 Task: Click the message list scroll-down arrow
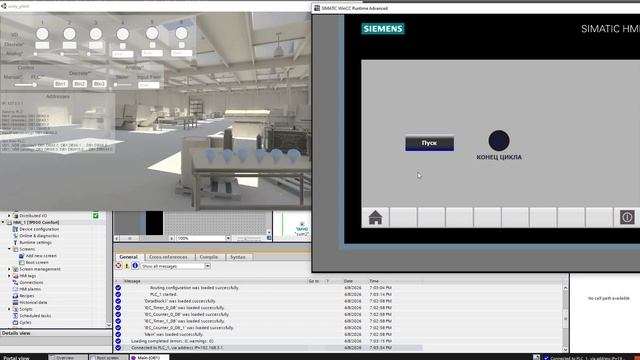click(565, 349)
